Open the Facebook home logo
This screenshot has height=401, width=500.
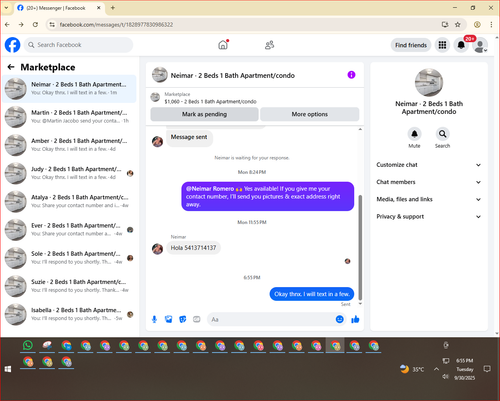[x=12, y=45]
